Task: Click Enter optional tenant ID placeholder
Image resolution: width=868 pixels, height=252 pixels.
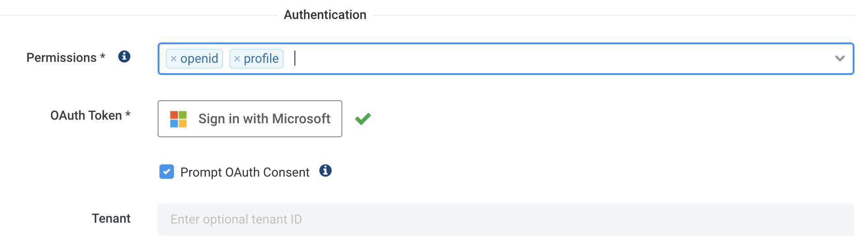Action: click(x=236, y=219)
